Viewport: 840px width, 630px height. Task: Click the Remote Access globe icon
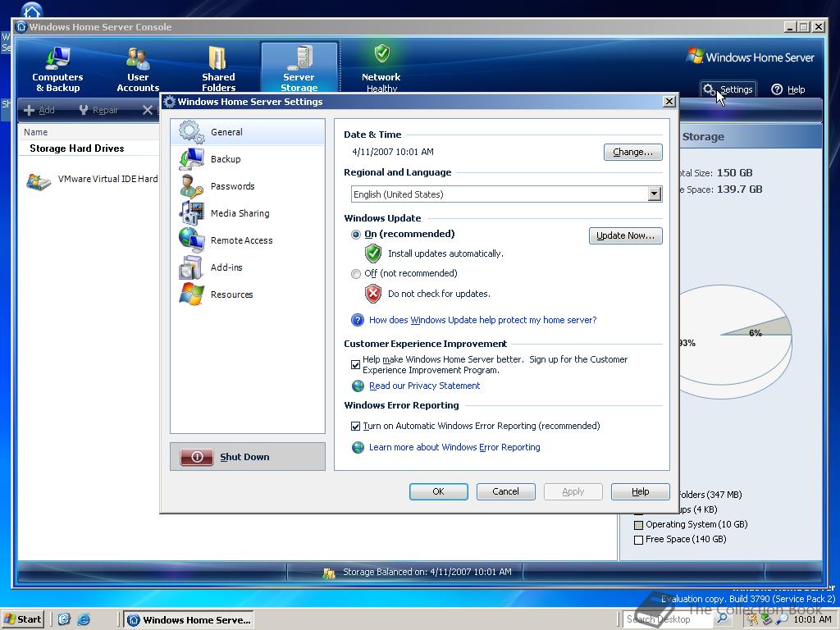(x=191, y=240)
